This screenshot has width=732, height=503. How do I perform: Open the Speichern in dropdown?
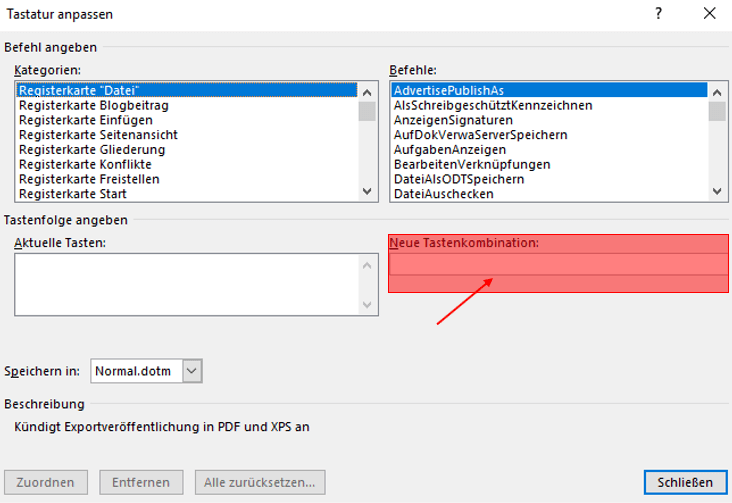point(193,371)
